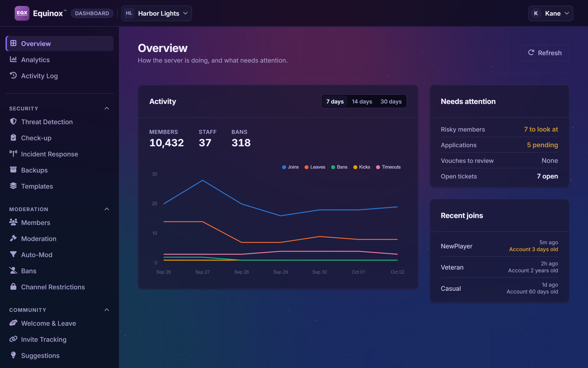This screenshot has width=588, height=368.
Task: Open the Harbor Lights server dropdown
Action: point(156,13)
